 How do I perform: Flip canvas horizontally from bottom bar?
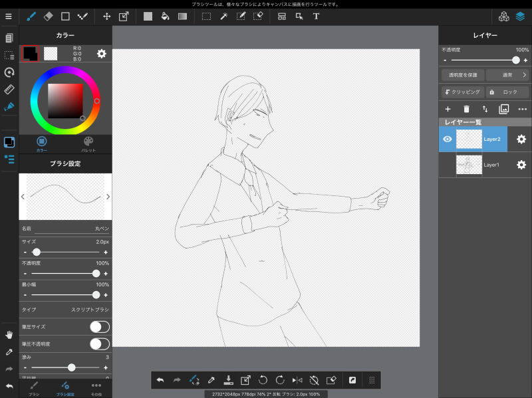297,380
